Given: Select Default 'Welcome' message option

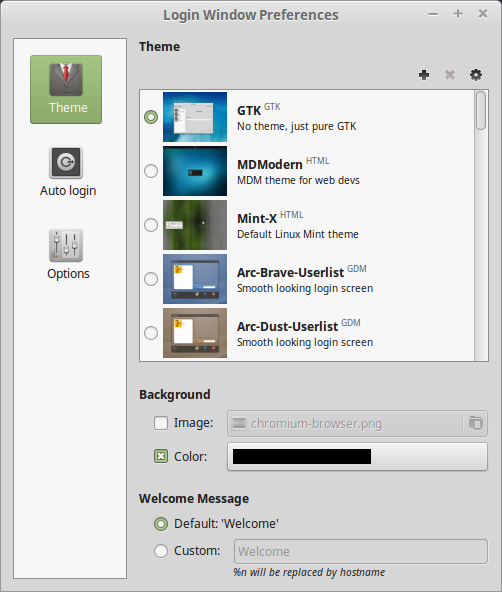Looking at the screenshot, I should point(161,524).
